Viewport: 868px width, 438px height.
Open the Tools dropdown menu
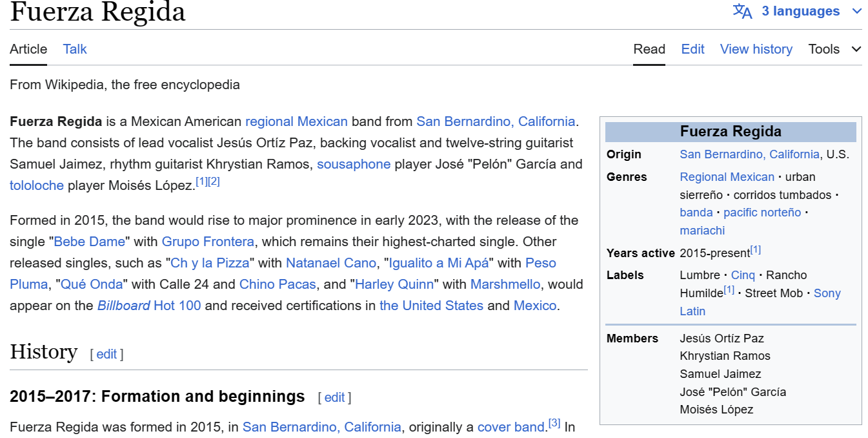coord(834,50)
